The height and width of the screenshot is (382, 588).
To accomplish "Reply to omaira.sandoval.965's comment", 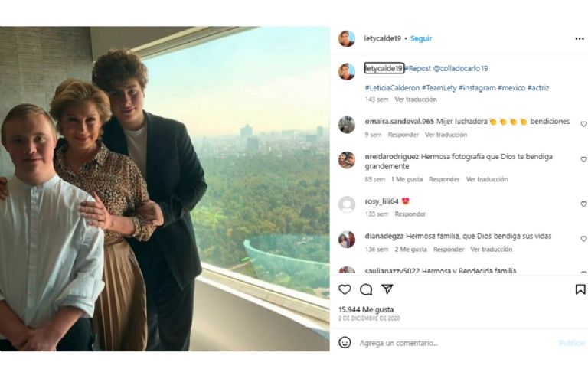I will (403, 135).
